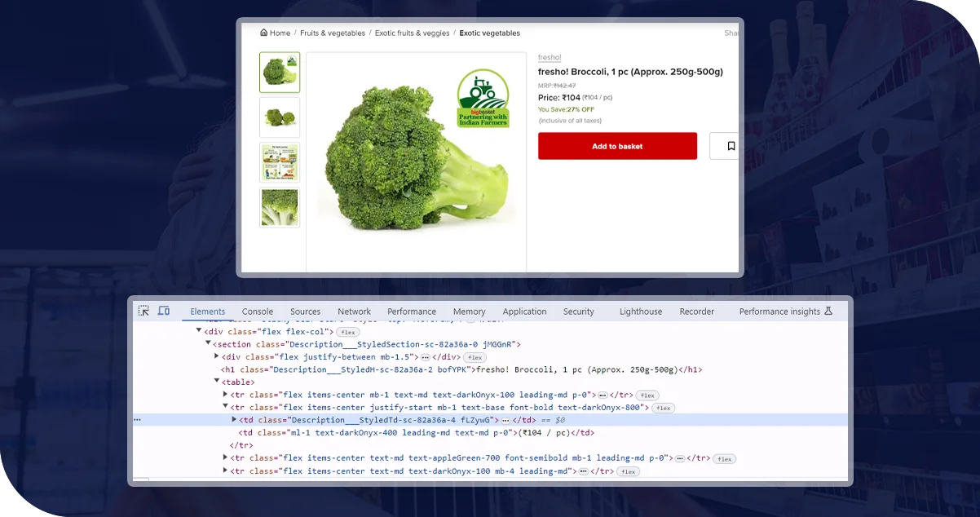Image resolution: width=980 pixels, height=517 pixels.
Task: Collapse the table element node
Action: click(217, 382)
